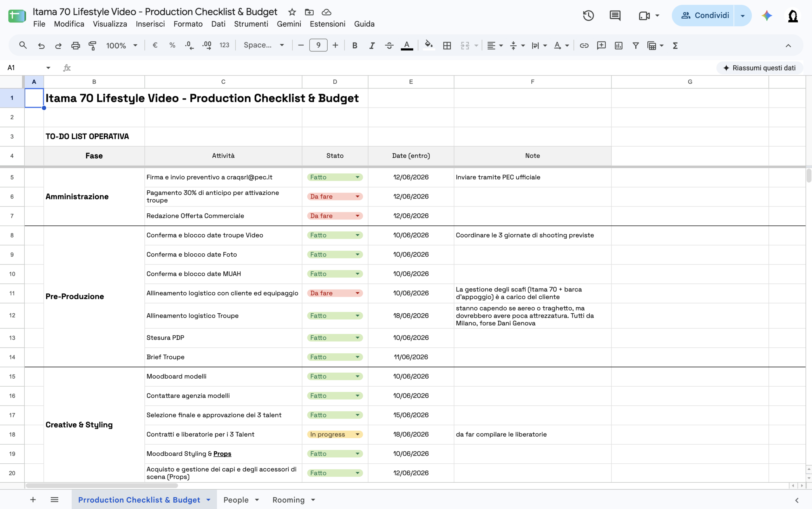The width and height of the screenshot is (812, 509).
Task: Create a filter
Action: click(636, 45)
